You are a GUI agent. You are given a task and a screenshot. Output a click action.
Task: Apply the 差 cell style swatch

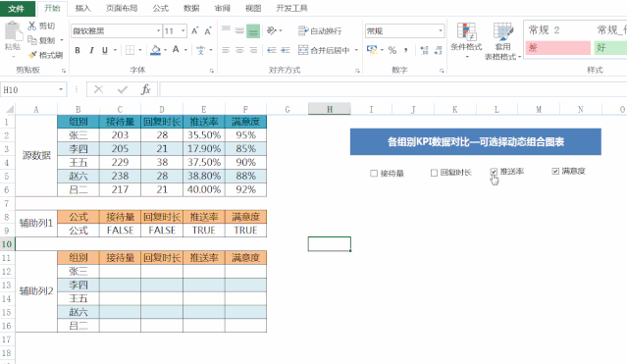(557, 48)
